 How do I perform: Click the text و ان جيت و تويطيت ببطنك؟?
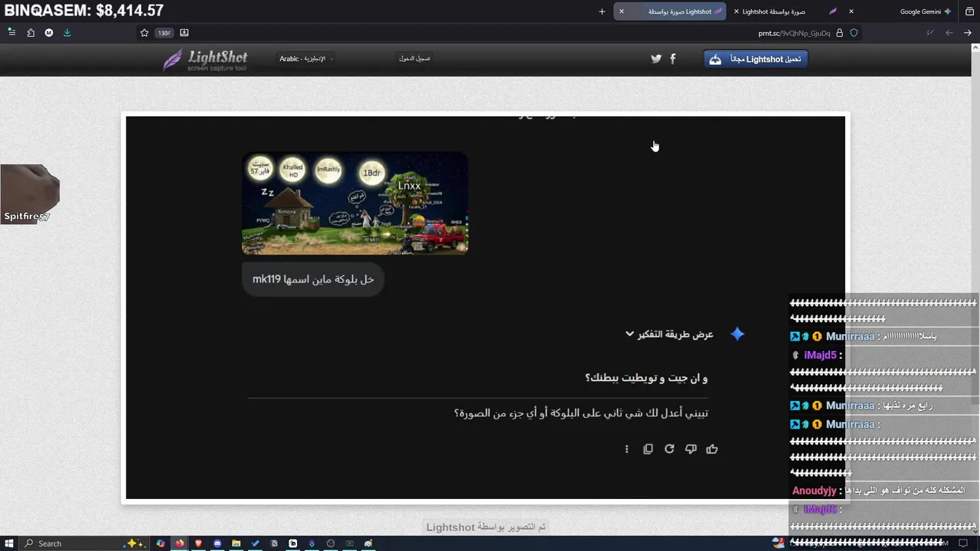[x=646, y=378]
